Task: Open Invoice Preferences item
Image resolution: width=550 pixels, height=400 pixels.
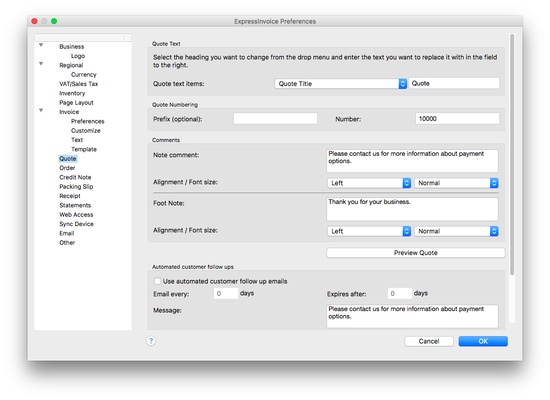Action: point(88,121)
